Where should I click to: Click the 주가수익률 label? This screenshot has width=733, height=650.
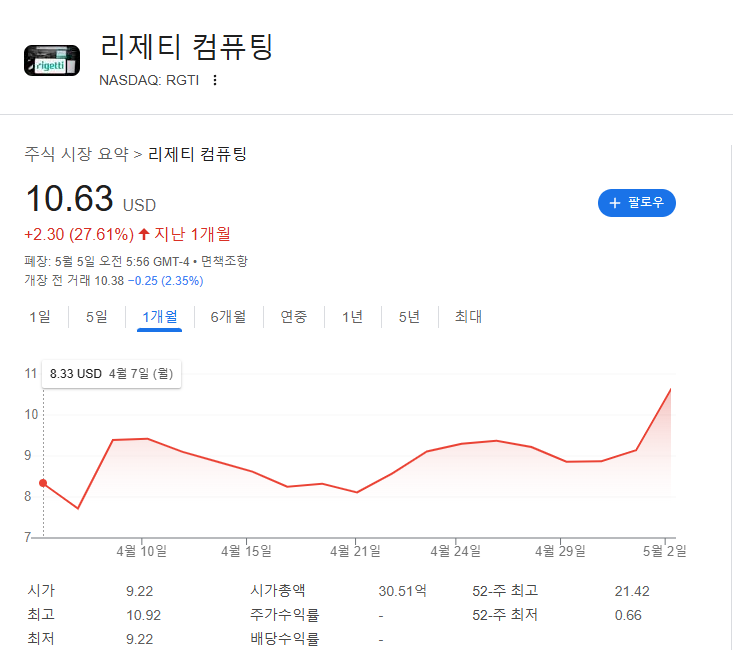284,614
